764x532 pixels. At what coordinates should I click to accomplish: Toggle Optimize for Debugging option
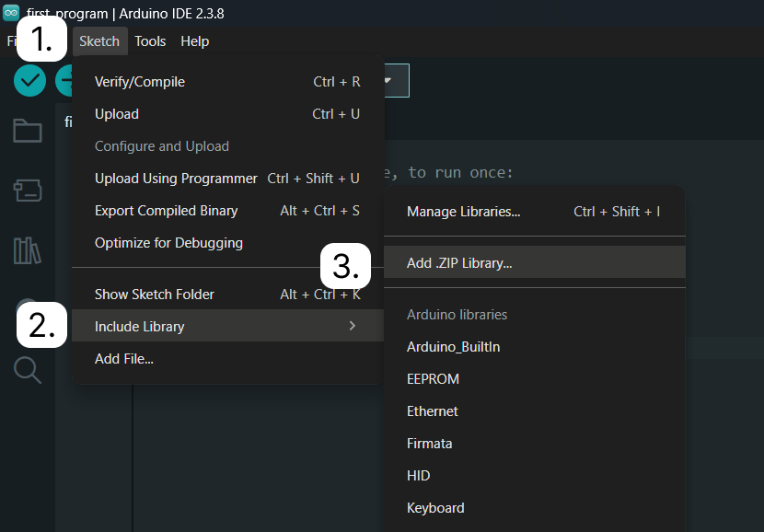[227, 243]
